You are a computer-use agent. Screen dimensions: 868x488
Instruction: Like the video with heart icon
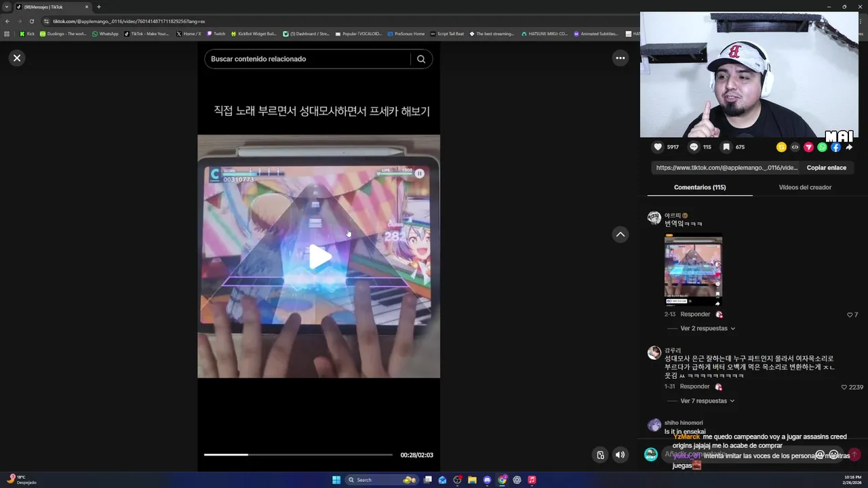[x=658, y=147]
